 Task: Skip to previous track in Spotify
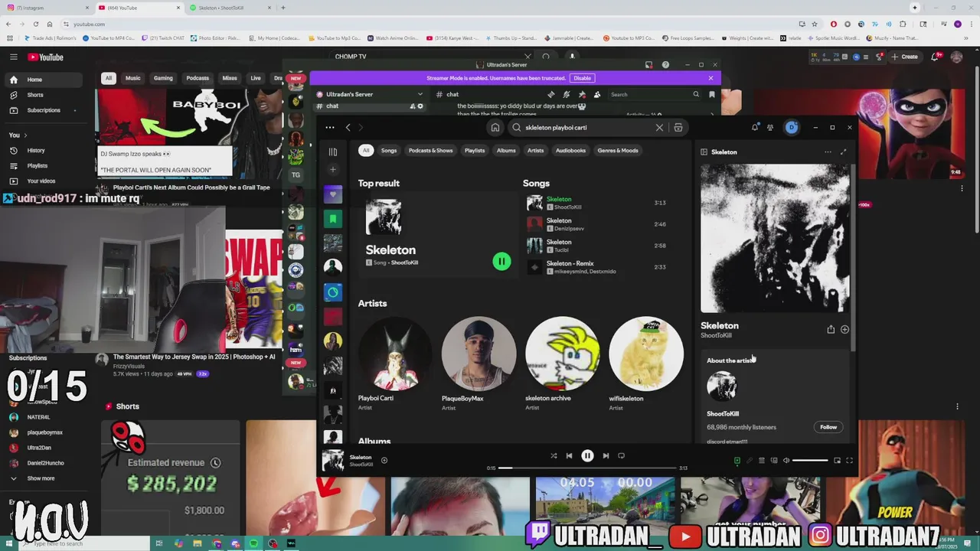(x=569, y=455)
